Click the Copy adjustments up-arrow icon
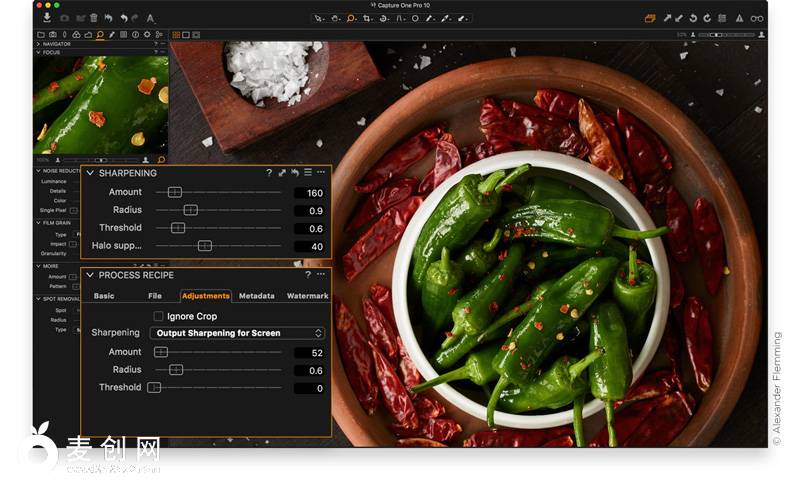The width and height of the screenshot is (800, 480). tap(667, 19)
